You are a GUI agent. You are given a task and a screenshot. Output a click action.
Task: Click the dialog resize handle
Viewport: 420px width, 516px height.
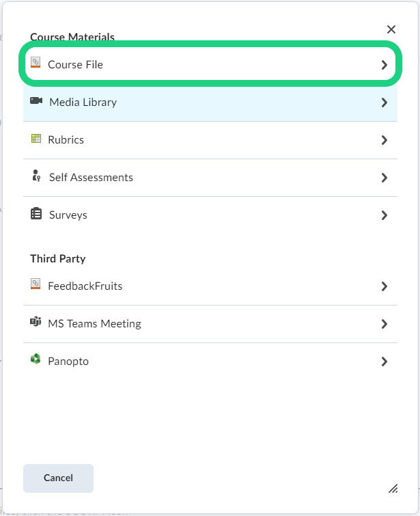pos(393,488)
